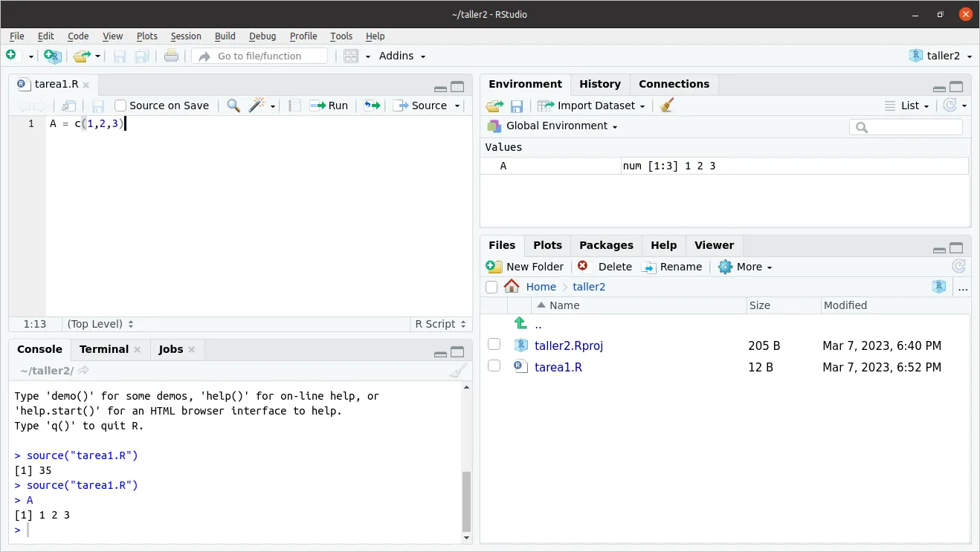Switch to the Packages tab
This screenshot has height=552, width=980.
(x=606, y=245)
